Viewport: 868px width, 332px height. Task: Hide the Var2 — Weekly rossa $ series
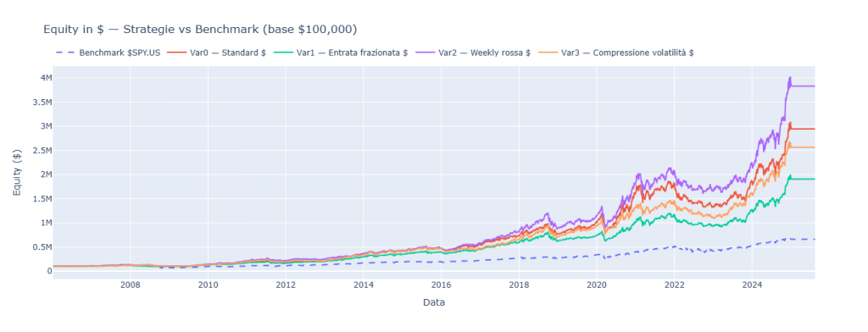click(x=473, y=53)
